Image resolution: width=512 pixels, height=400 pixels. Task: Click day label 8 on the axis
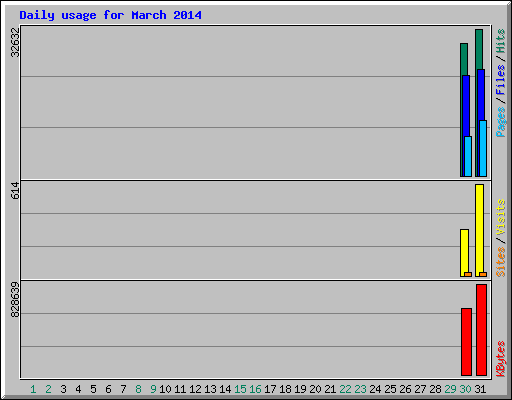click(138, 389)
